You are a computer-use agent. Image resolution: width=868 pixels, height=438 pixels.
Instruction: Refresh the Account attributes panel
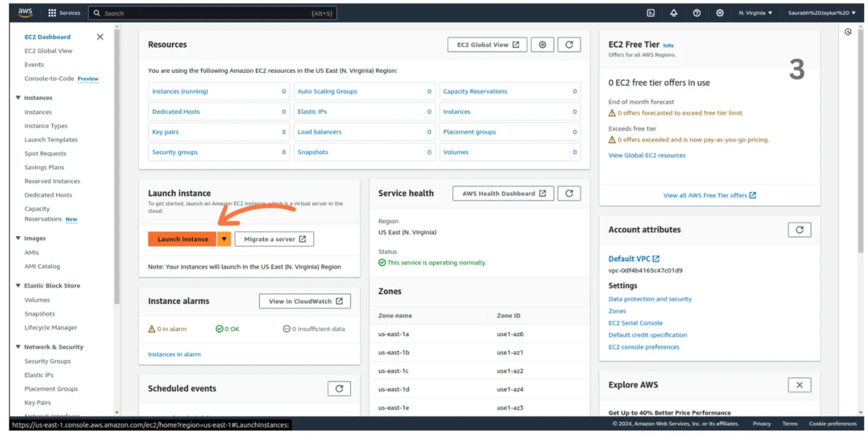pos(800,230)
